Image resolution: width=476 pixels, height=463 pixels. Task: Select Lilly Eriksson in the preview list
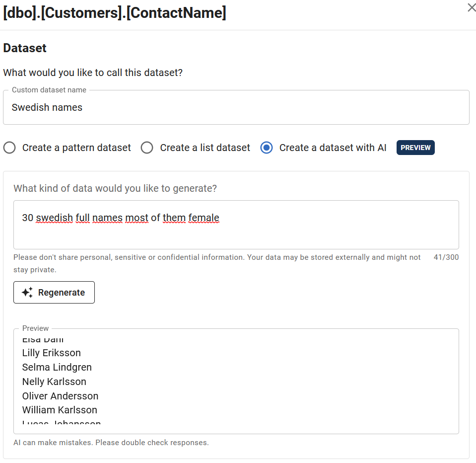[x=52, y=353]
